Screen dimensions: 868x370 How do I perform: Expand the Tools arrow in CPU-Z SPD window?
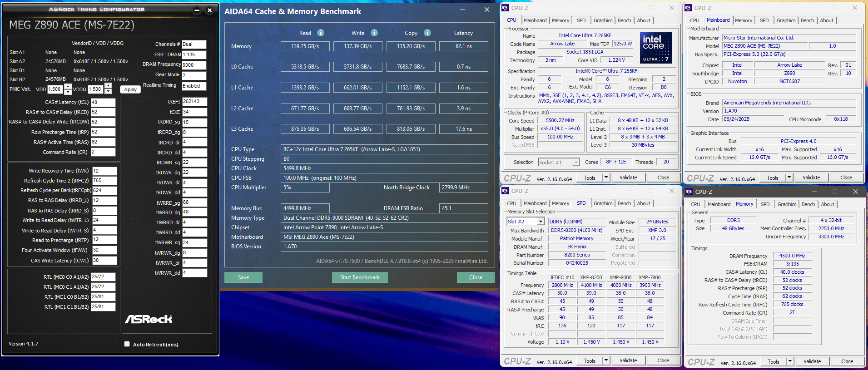(606, 360)
